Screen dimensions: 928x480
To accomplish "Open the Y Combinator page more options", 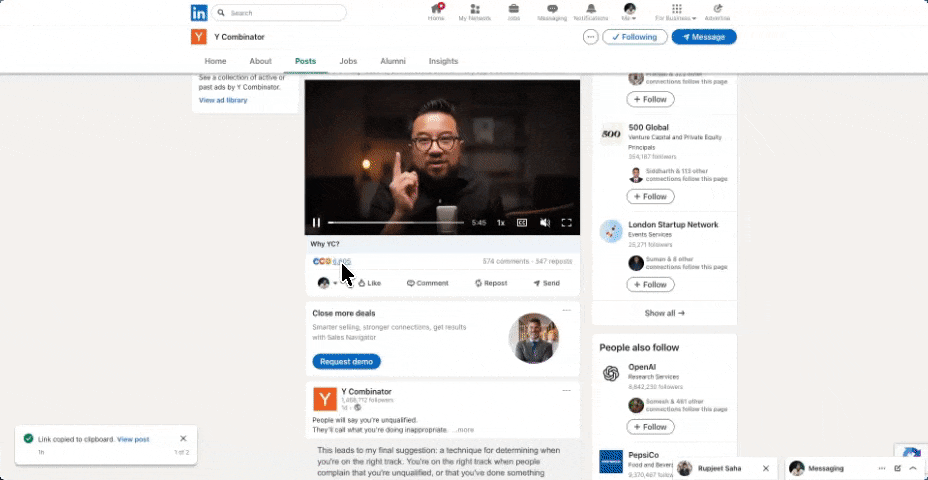I will (x=591, y=37).
